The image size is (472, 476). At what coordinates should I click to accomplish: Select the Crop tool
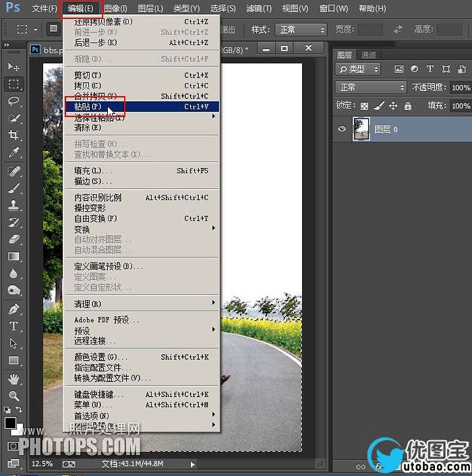click(13, 135)
